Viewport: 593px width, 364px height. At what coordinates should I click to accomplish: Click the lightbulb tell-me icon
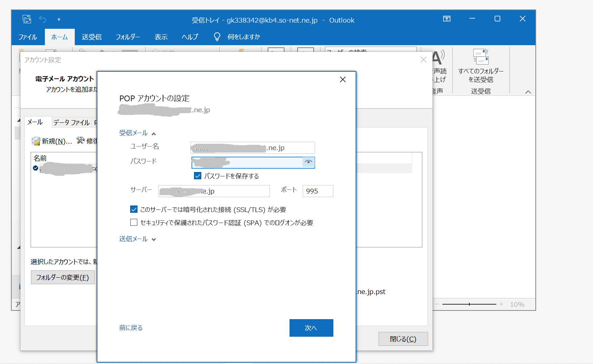[x=217, y=37]
